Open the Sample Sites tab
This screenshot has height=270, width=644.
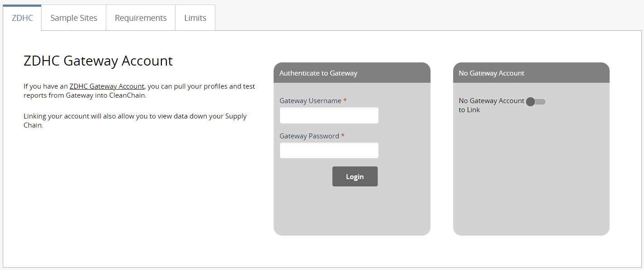point(74,18)
